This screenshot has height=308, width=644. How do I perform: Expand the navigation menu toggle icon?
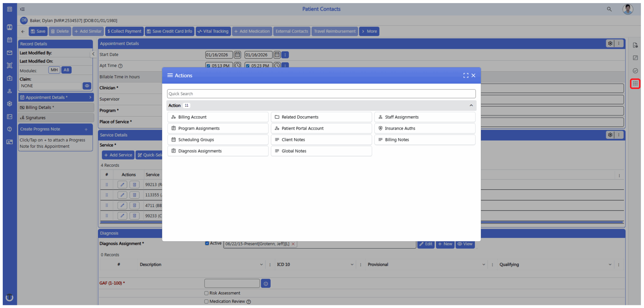[22, 9]
